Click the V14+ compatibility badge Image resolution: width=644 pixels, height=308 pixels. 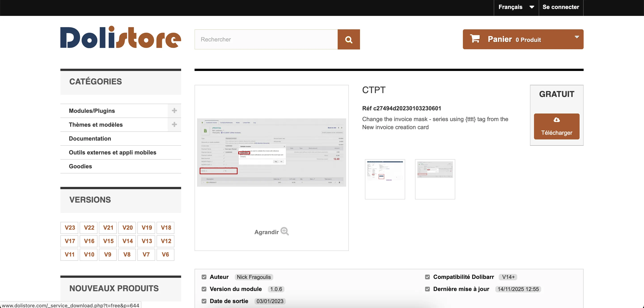pyautogui.click(x=508, y=277)
